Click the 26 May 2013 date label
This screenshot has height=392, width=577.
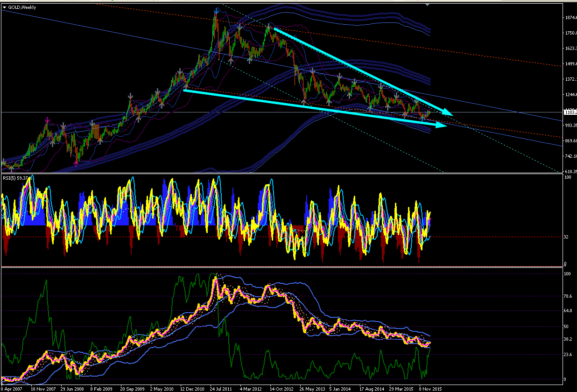click(x=312, y=388)
